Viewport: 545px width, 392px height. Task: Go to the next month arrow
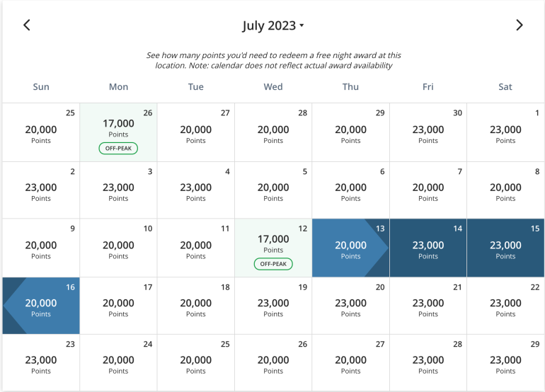click(519, 25)
